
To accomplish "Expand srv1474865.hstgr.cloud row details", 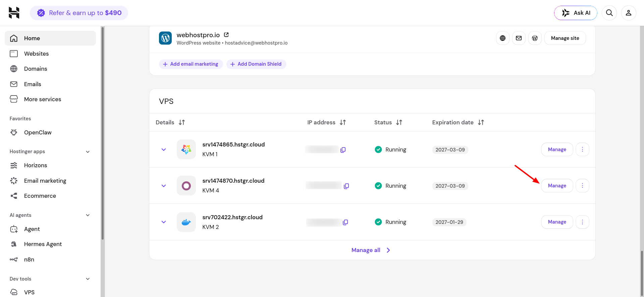I will [164, 150].
